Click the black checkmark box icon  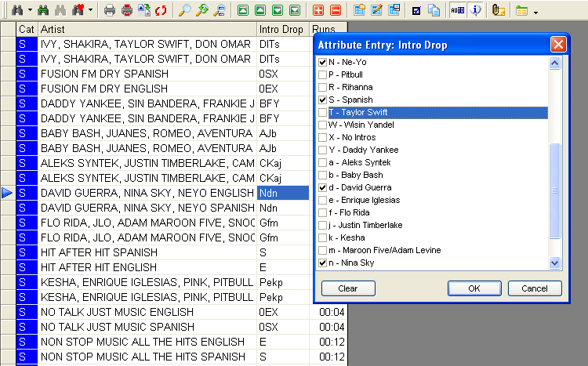[416, 10]
